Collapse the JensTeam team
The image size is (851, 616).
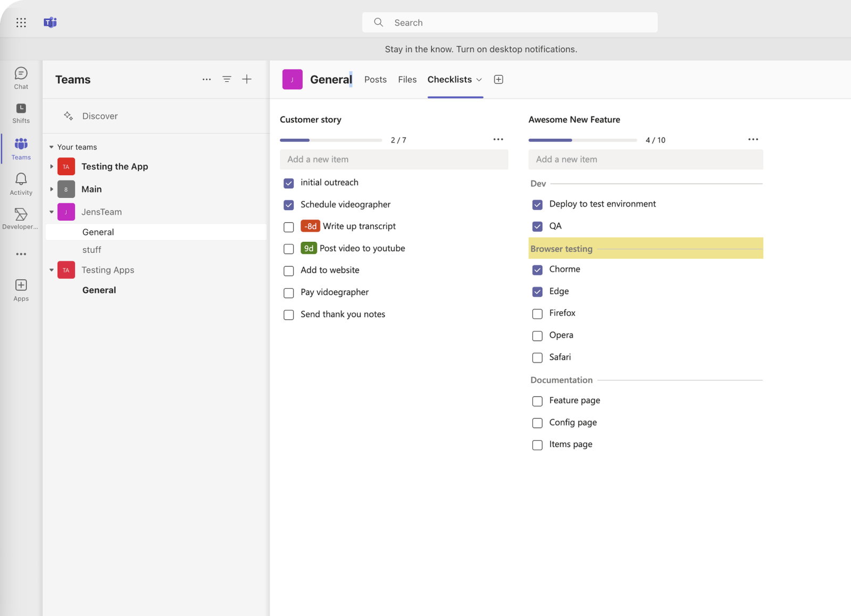coord(51,212)
